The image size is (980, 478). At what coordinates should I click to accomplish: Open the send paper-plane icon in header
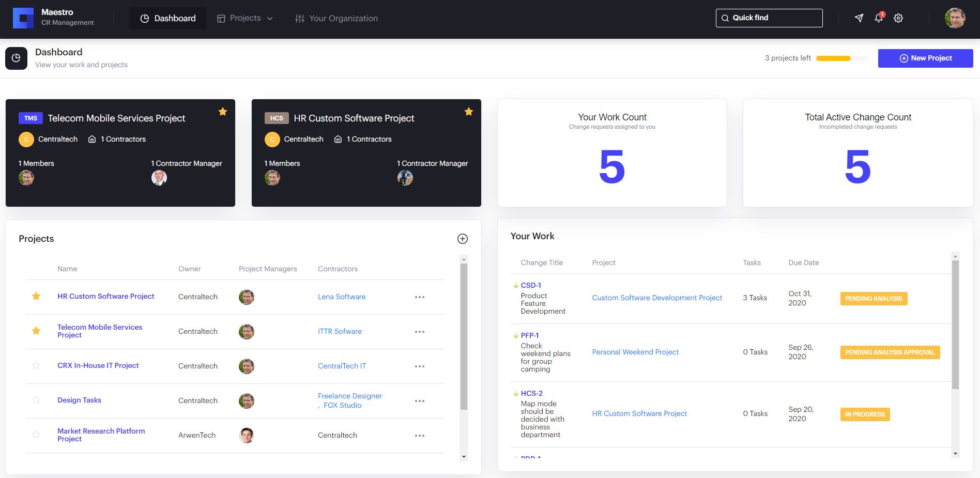click(859, 18)
